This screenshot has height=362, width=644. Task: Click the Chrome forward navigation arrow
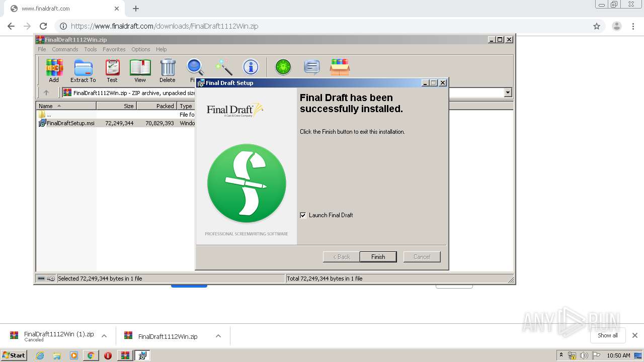(x=27, y=26)
